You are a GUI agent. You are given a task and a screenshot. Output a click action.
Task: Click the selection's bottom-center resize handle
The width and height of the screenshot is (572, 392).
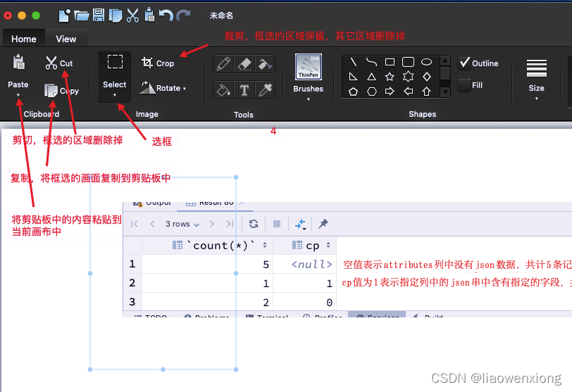tap(163, 369)
